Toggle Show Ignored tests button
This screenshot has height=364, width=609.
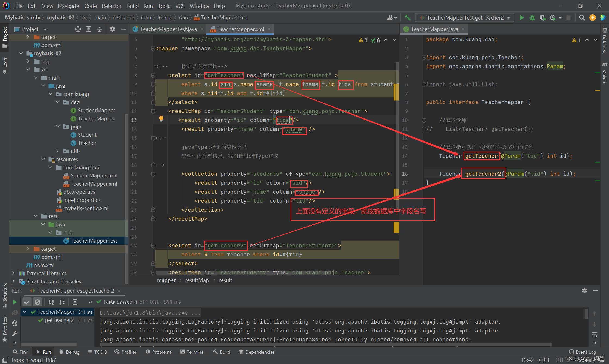click(x=38, y=302)
